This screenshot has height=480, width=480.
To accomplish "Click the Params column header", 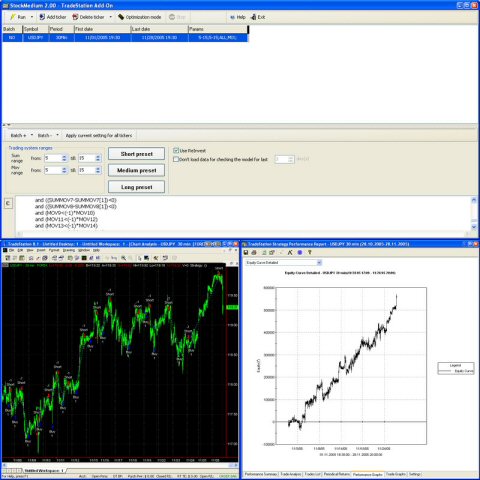I will click(218, 29).
